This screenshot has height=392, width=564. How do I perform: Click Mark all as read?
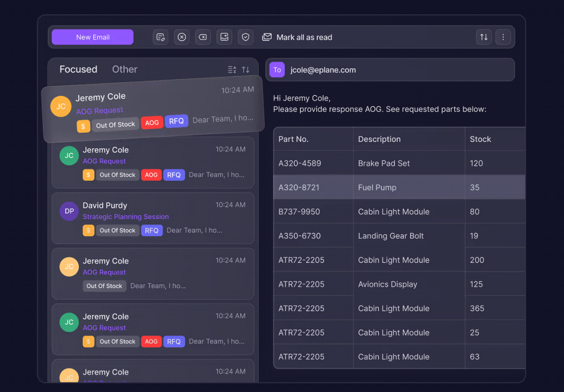click(297, 37)
